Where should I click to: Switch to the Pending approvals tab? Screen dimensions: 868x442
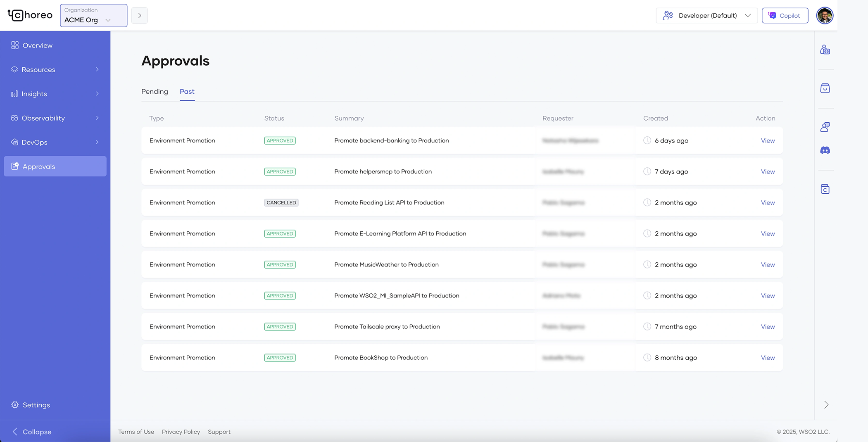click(155, 91)
